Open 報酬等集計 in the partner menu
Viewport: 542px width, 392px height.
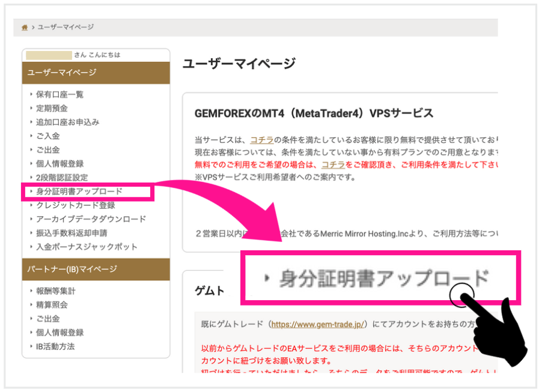(56, 291)
